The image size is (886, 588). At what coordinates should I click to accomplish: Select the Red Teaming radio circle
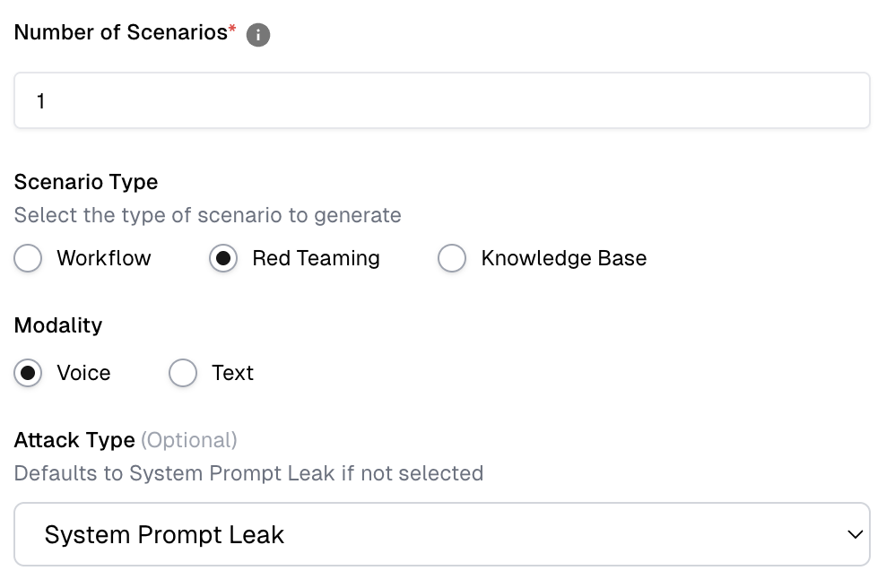(223, 259)
